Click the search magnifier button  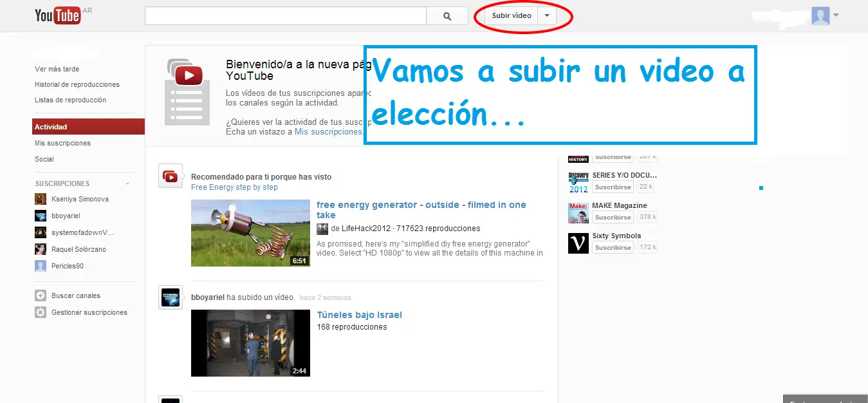[x=447, y=16]
